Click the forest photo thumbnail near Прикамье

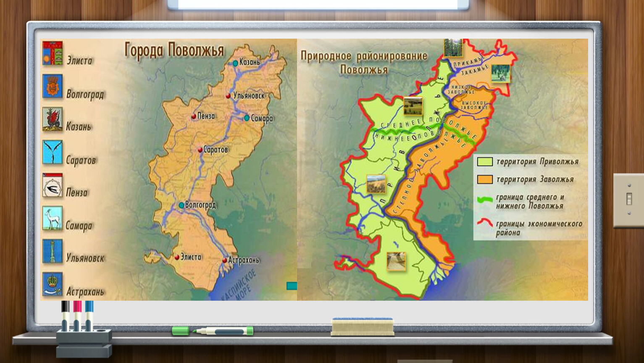453,47
